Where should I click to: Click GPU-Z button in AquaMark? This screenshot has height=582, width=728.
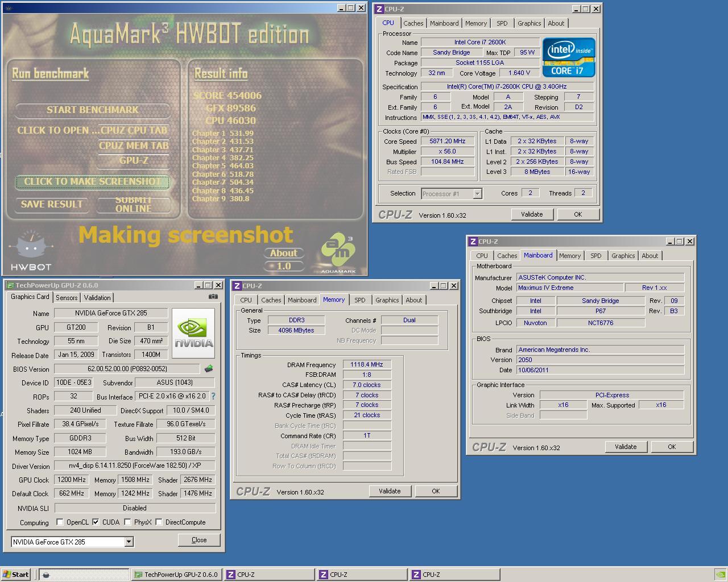pyautogui.click(x=134, y=161)
